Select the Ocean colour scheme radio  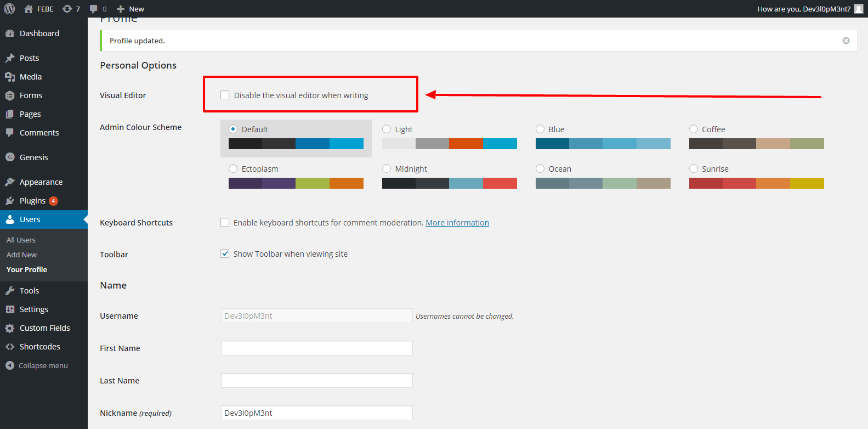540,168
